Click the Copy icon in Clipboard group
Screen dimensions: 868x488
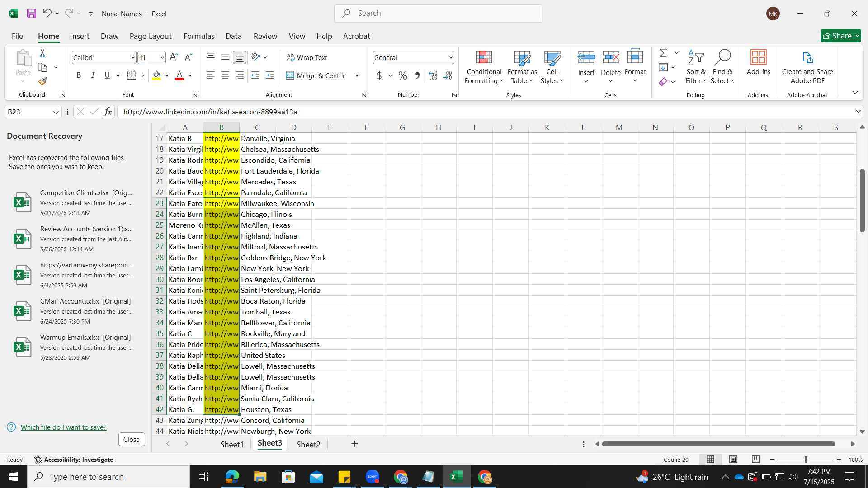42,67
